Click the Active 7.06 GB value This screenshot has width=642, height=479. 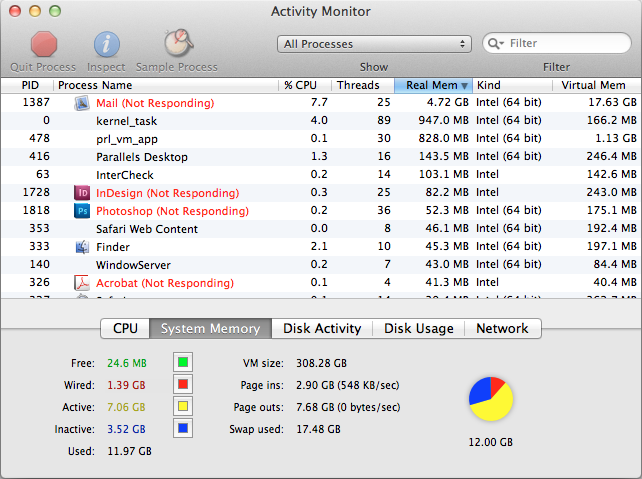[127, 407]
